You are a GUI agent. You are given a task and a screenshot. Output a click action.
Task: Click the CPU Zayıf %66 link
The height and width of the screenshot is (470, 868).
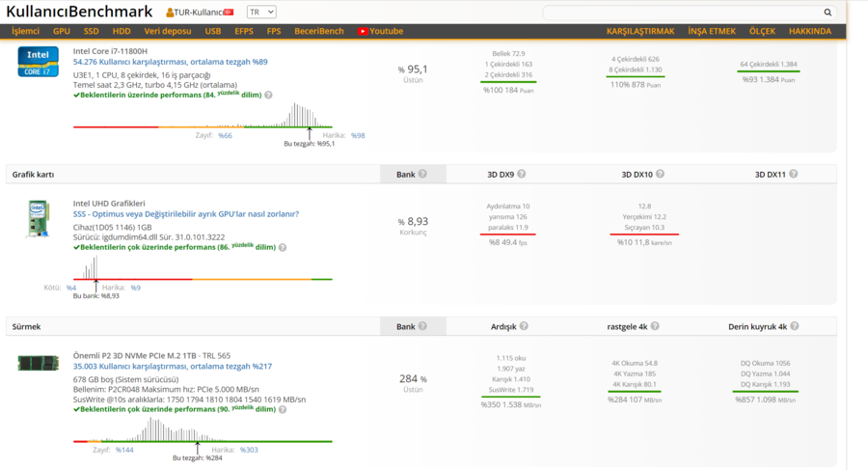point(225,136)
